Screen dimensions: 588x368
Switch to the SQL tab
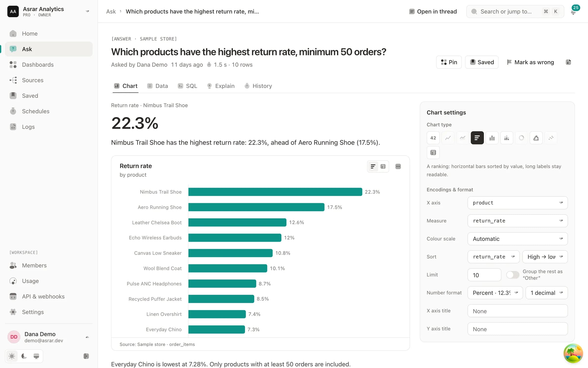pyautogui.click(x=187, y=86)
